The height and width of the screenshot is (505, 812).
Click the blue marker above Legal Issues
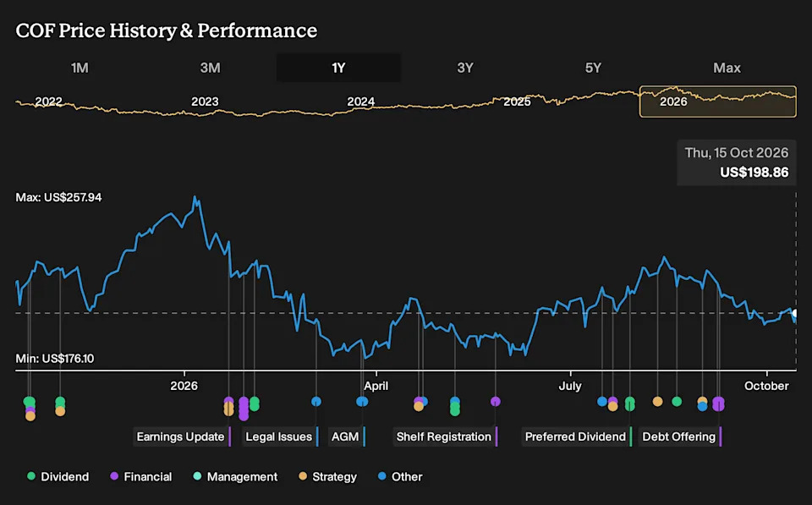(x=316, y=402)
